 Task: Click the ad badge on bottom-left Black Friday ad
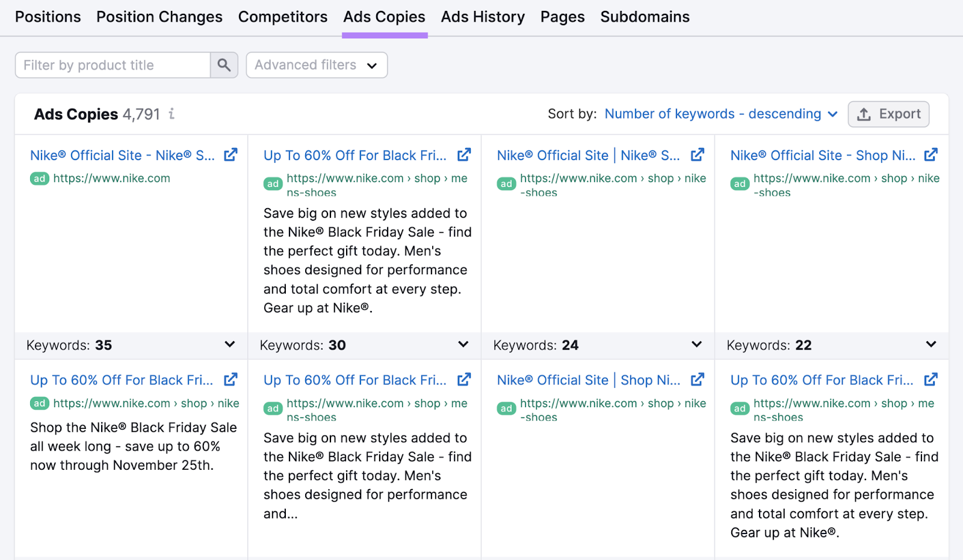(x=39, y=403)
